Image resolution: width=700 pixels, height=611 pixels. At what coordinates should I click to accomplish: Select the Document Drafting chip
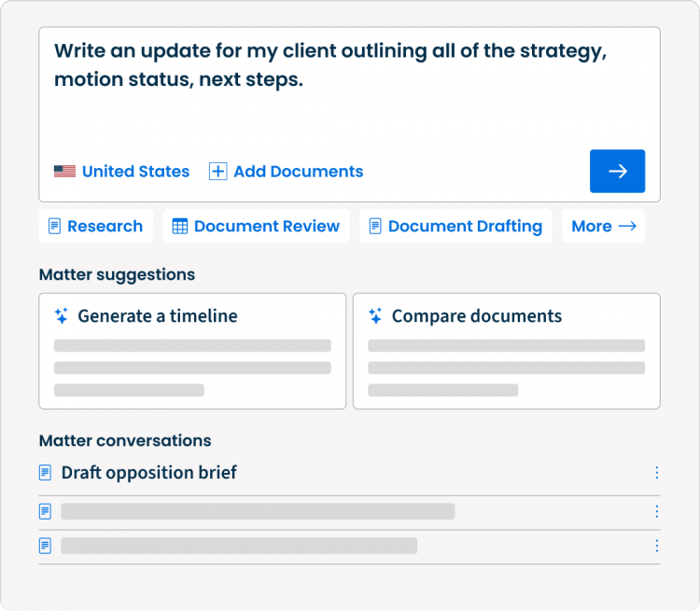click(x=455, y=227)
